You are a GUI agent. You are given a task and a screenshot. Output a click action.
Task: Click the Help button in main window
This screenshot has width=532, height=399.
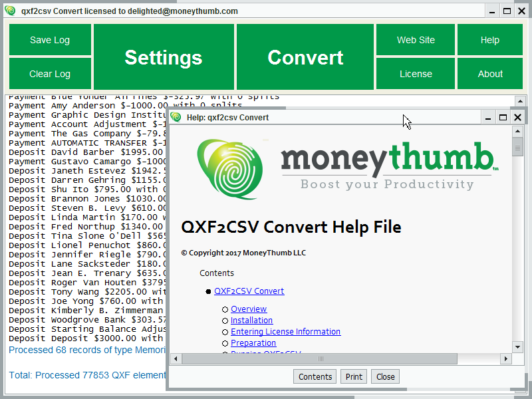pos(490,40)
